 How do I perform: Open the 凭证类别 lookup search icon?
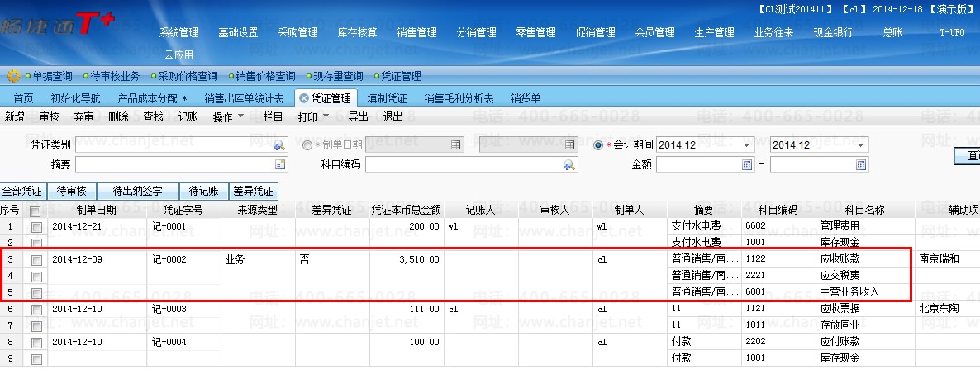point(279,145)
